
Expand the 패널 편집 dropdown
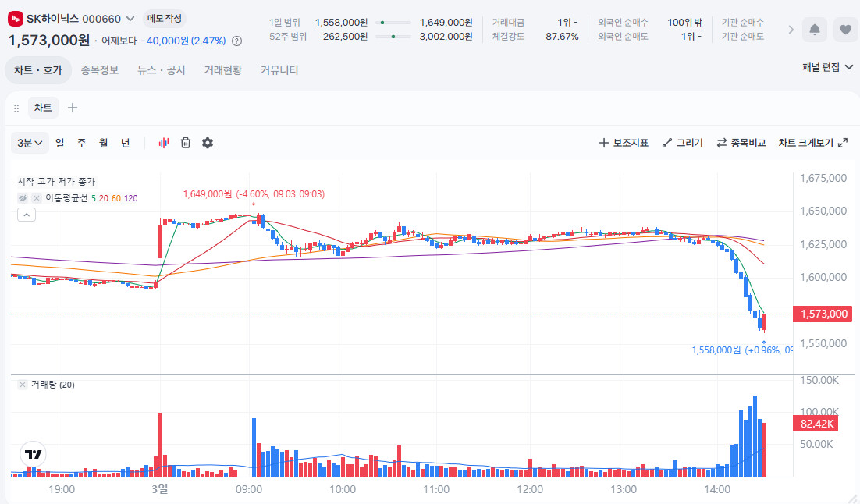pyautogui.click(x=827, y=67)
